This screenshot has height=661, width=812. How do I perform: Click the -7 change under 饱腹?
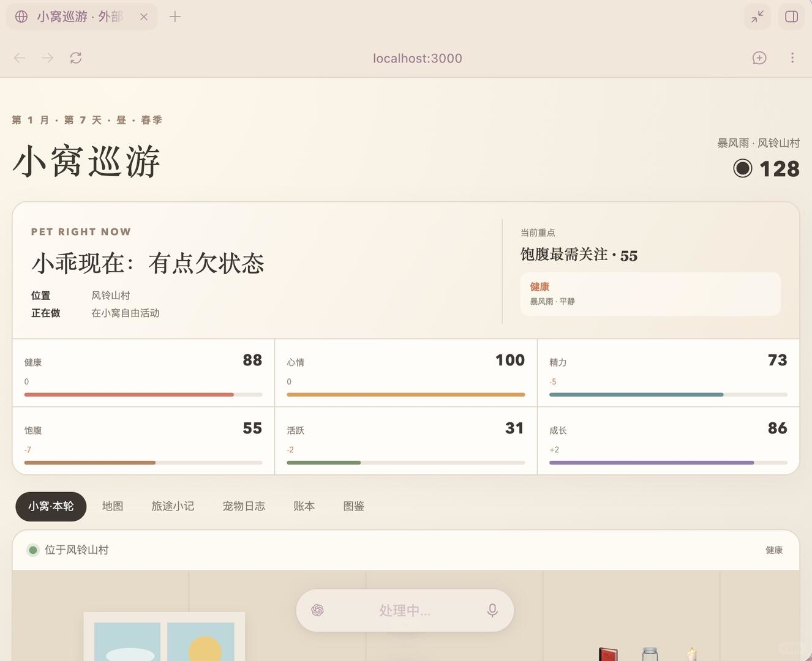(28, 450)
